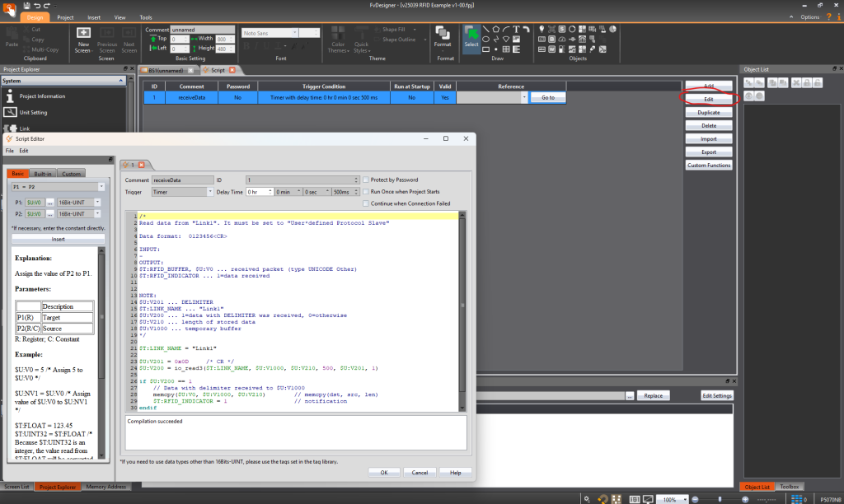Select the Text draw tool

[516, 29]
